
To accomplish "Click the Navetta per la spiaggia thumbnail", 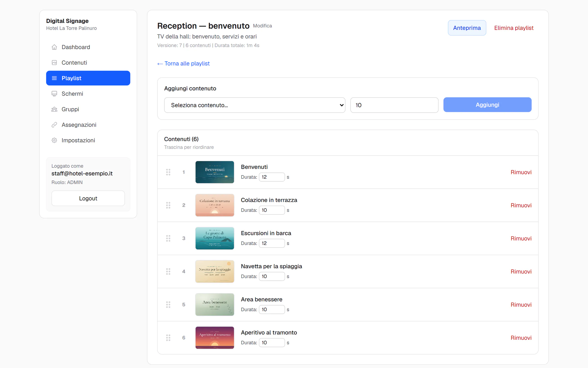I will 215,271.
